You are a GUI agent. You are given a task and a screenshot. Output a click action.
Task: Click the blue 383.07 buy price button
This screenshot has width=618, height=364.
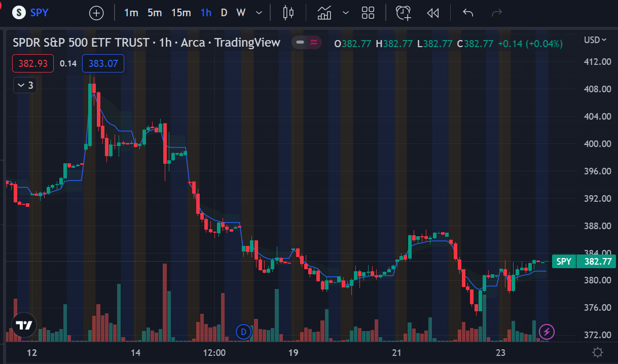pos(103,63)
